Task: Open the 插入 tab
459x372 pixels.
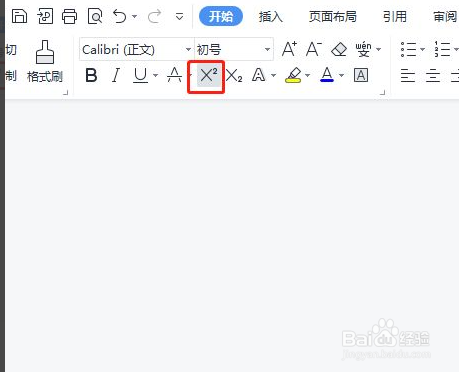Action: pyautogui.click(x=271, y=16)
